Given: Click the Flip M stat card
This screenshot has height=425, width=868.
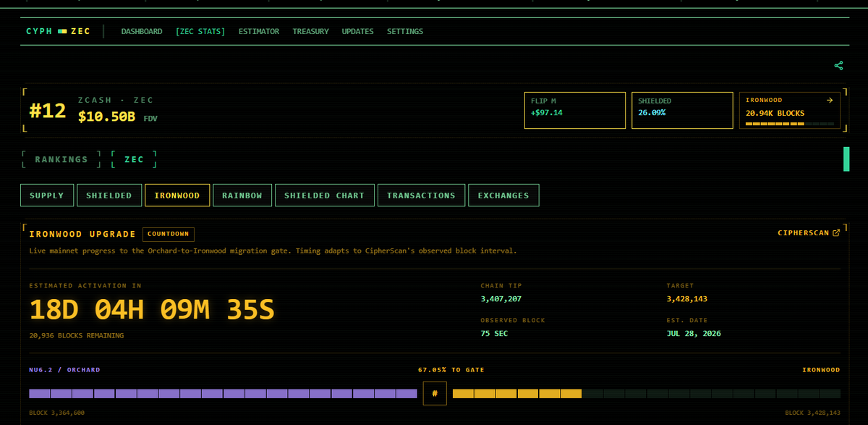Looking at the screenshot, I should pos(575,110).
